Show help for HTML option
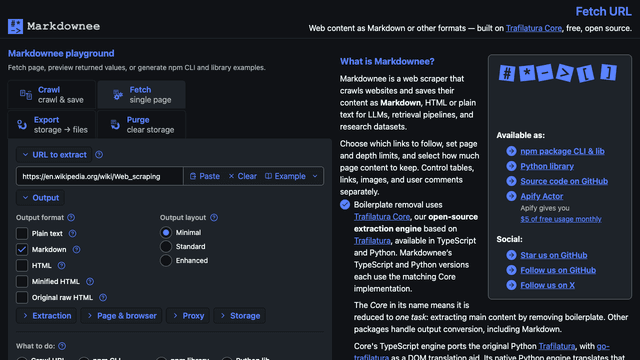This screenshot has height=360, width=640. [x=61, y=266]
